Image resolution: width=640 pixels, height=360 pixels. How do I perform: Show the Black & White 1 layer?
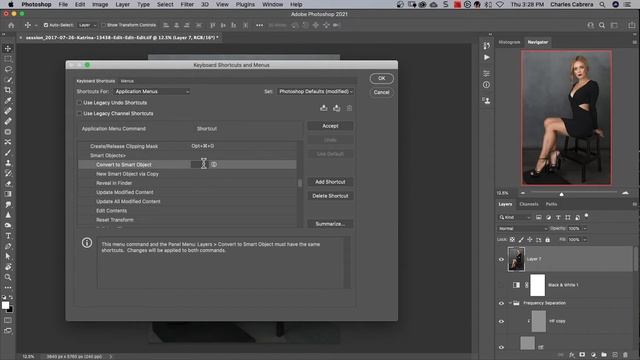pyautogui.click(x=501, y=285)
